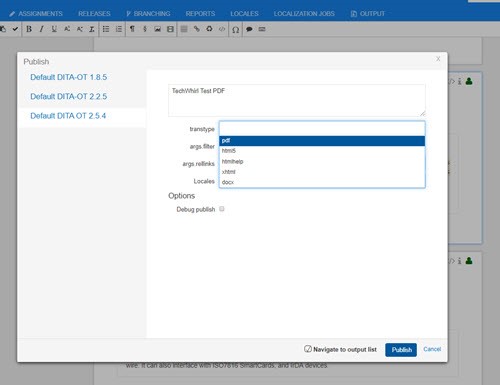This screenshot has height=385, width=500.
Task: Click the upper green user icon behind the dialog
Action: point(469,81)
